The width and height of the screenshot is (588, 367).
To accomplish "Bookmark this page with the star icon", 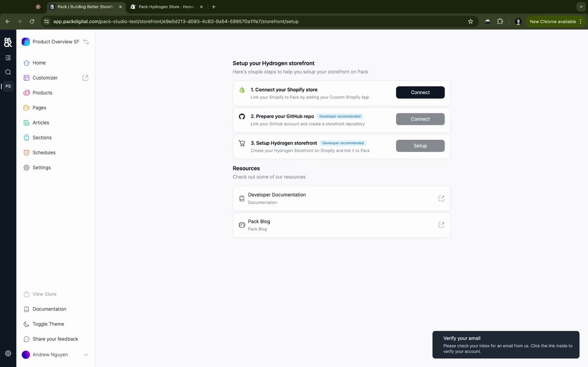I will pyautogui.click(x=470, y=22).
